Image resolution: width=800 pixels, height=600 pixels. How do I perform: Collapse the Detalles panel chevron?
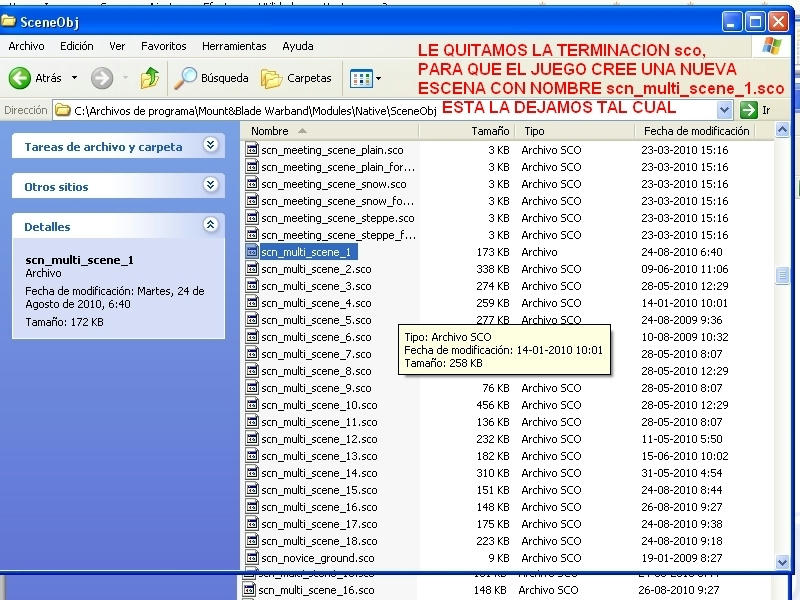[x=210, y=226]
